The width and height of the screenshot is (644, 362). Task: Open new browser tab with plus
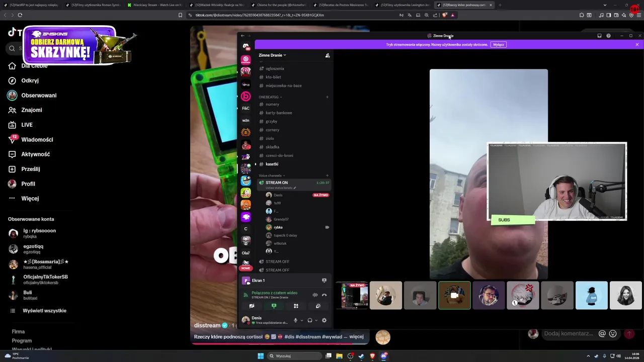pyautogui.click(x=500, y=5)
